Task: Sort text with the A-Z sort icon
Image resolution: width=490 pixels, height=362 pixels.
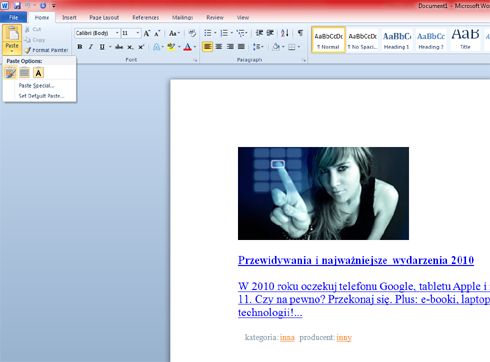Action: 285,33
